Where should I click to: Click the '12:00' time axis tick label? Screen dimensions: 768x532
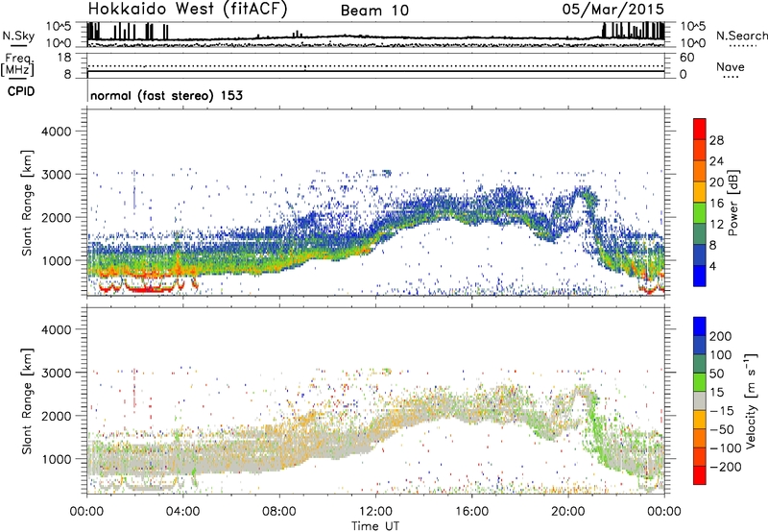375,512
